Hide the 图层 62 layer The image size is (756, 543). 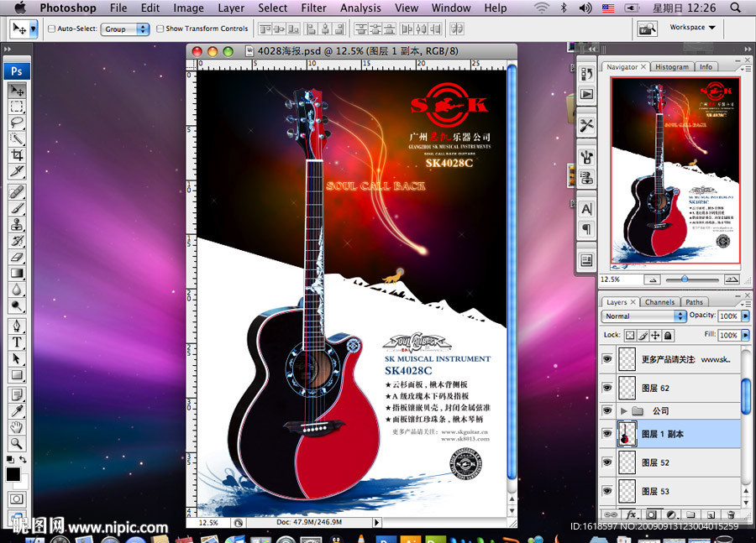pos(607,388)
